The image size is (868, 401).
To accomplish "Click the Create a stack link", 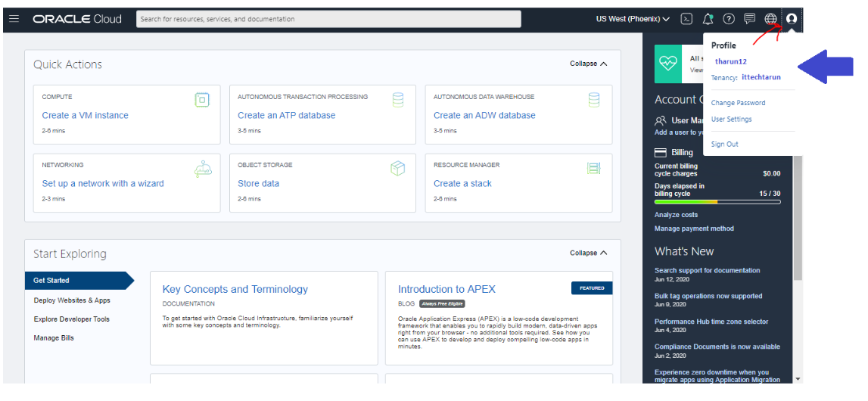I will point(463,183).
